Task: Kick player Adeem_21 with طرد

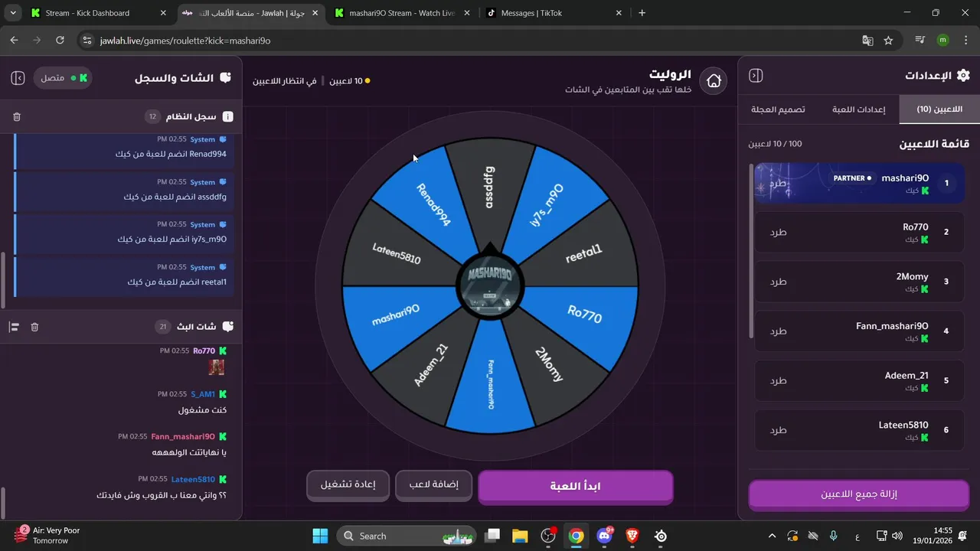Action: click(778, 380)
